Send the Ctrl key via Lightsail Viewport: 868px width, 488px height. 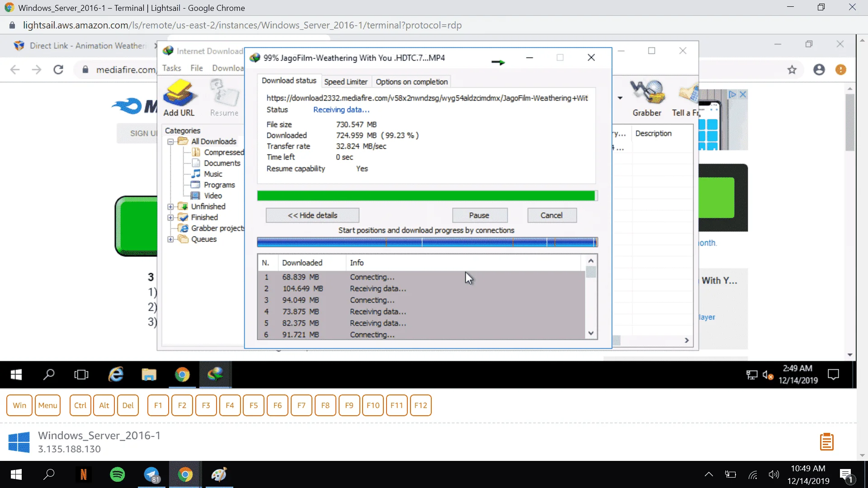(x=80, y=405)
